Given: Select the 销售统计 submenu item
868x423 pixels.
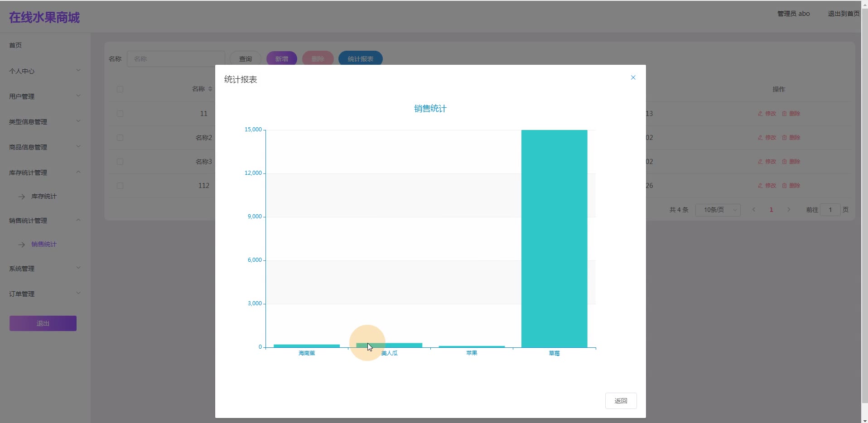Looking at the screenshot, I should (x=44, y=245).
